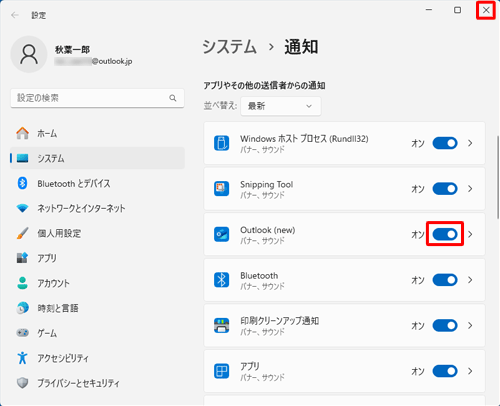Click the アプリ icon in the notification list

221,371
